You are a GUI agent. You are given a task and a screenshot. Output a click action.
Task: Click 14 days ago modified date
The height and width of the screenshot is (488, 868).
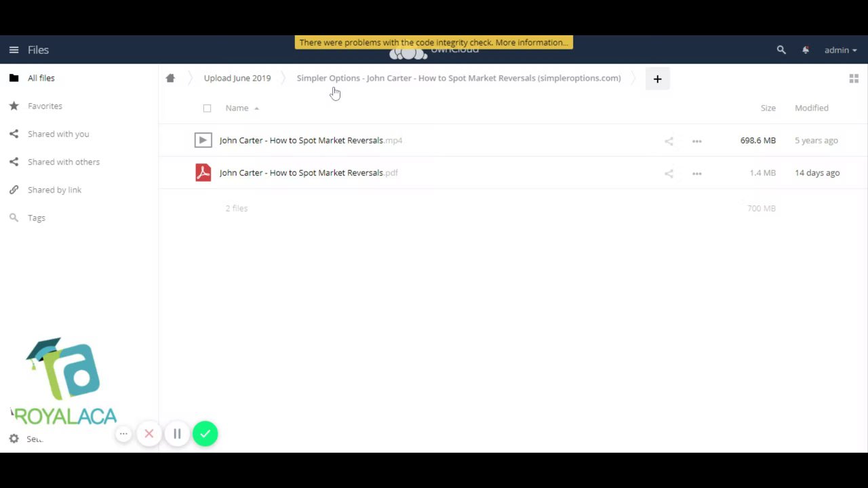click(x=817, y=173)
